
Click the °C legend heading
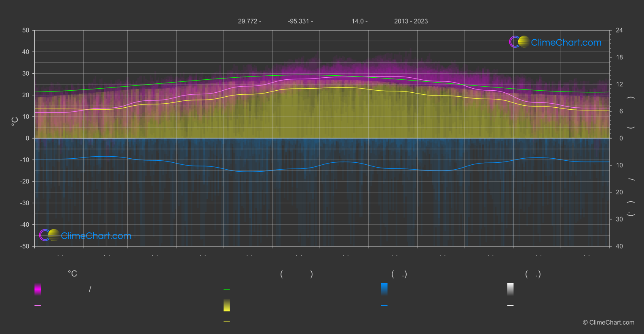72,274
